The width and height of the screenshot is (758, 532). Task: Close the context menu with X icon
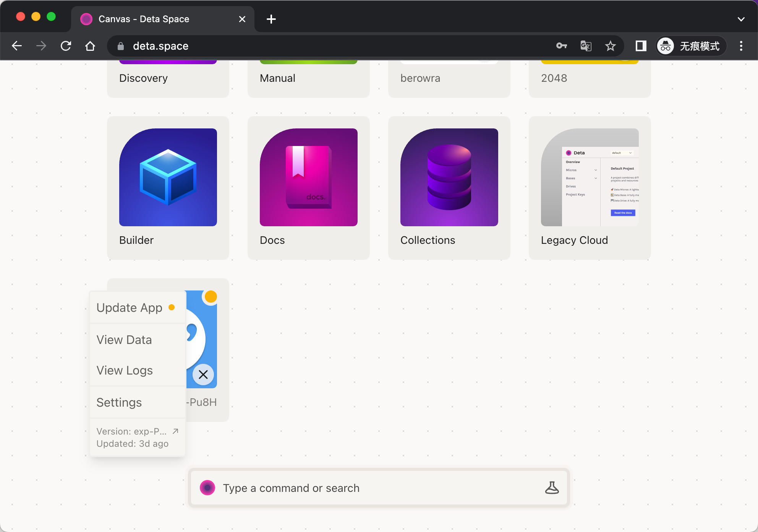203,375
